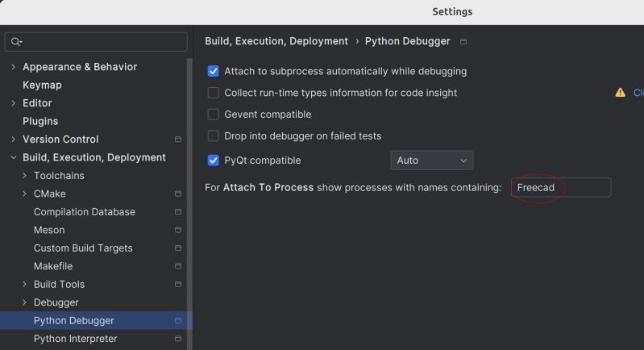Click the yellow warning icon
The image size is (644, 350).
point(620,93)
